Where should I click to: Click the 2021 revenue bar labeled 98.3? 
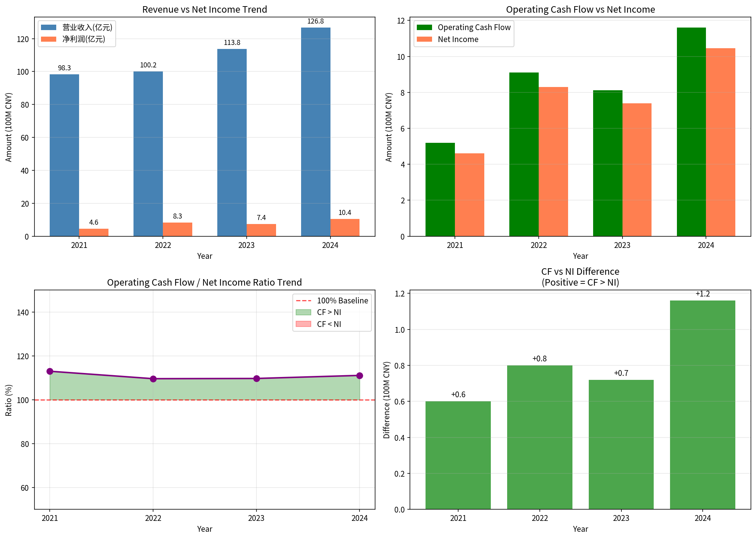[64, 156]
